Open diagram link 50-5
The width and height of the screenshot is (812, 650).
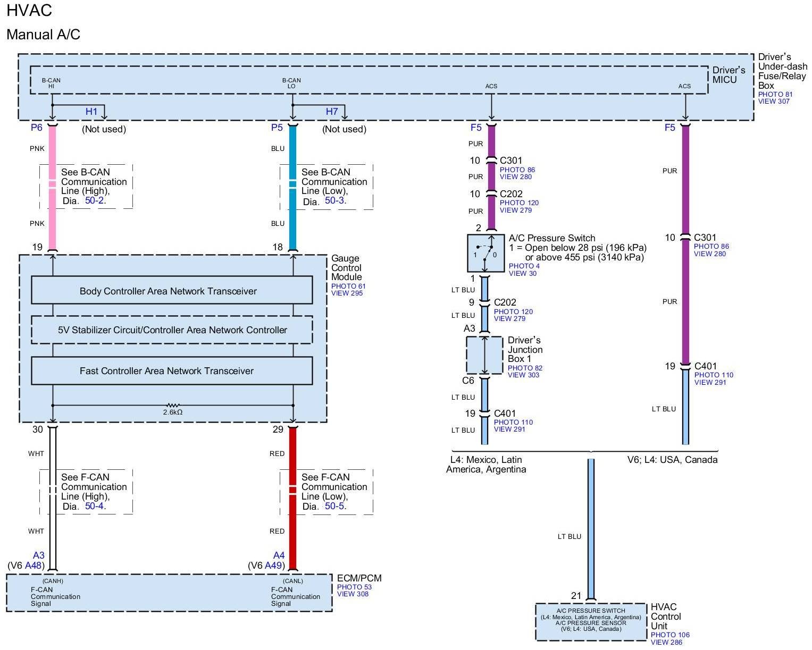(336, 506)
